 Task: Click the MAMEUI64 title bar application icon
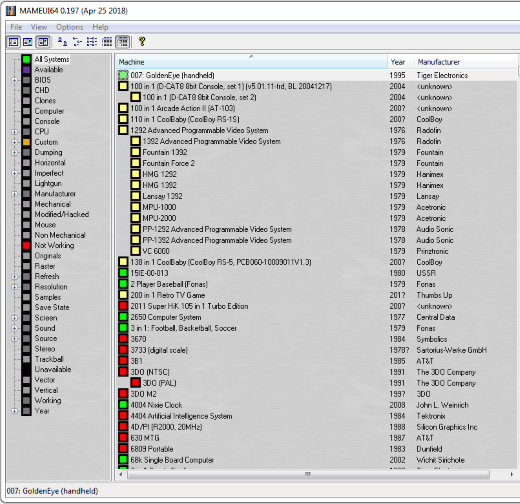point(11,11)
